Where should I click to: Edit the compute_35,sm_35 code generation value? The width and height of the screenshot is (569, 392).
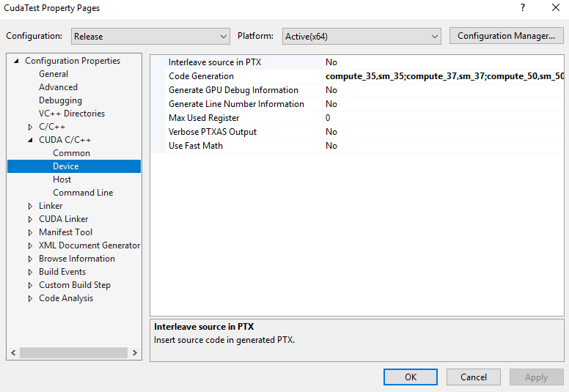point(444,76)
